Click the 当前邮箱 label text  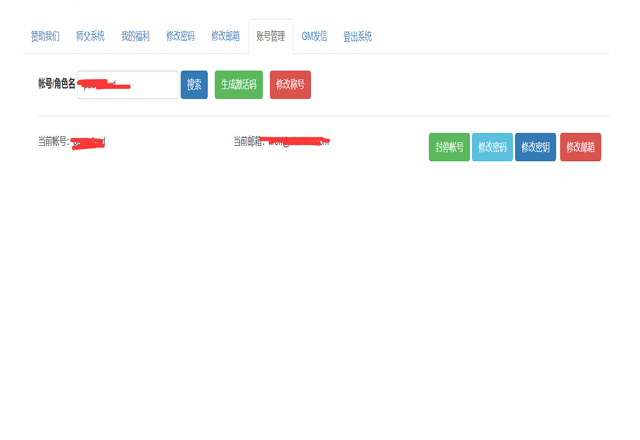(x=248, y=142)
